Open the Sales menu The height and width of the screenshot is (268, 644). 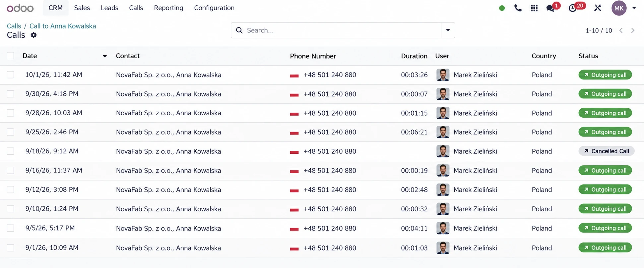click(82, 8)
